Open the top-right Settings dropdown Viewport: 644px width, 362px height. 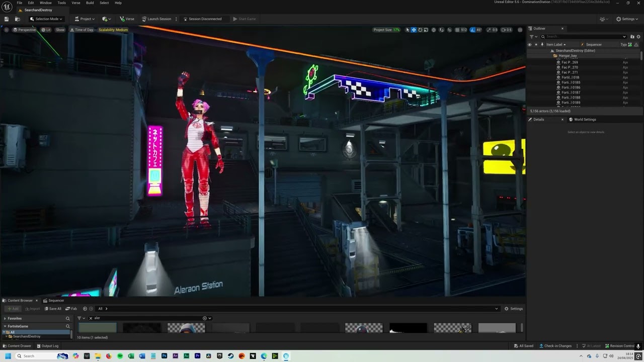click(627, 19)
